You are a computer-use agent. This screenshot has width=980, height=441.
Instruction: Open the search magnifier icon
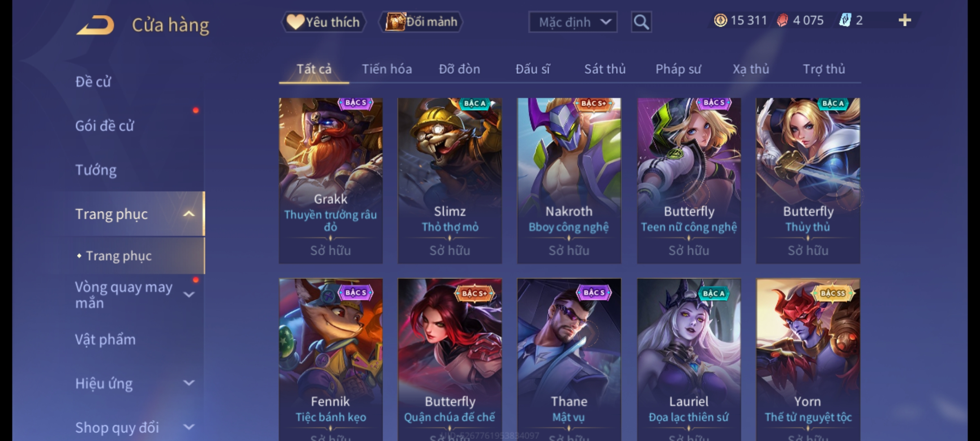tap(641, 22)
